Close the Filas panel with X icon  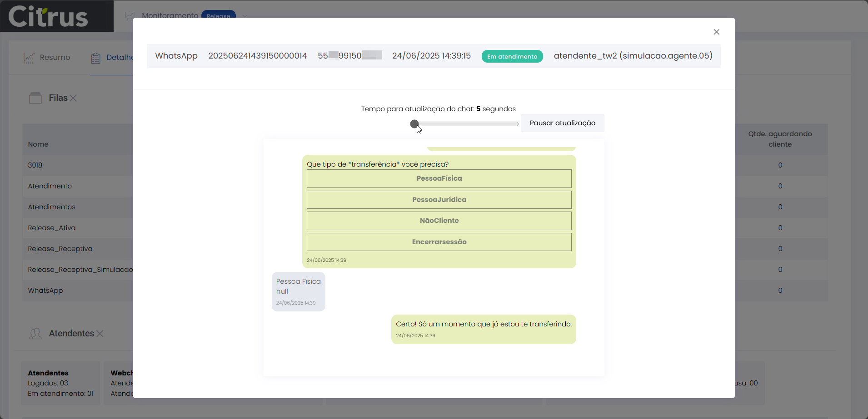coord(74,98)
